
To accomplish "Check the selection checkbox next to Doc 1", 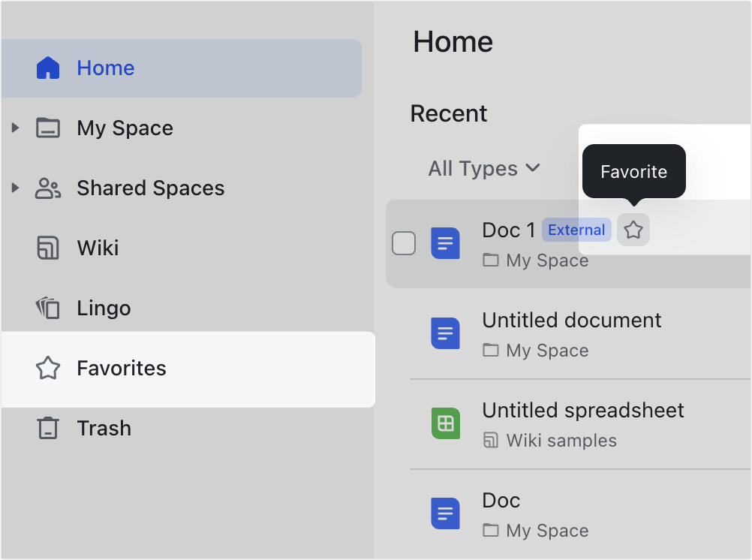I will pos(404,243).
